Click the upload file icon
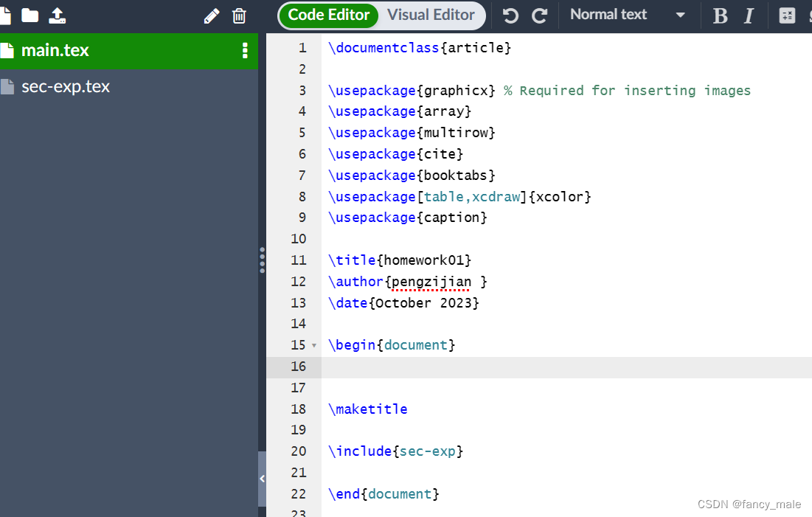Image resolution: width=812 pixels, height=517 pixels. [x=57, y=16]
